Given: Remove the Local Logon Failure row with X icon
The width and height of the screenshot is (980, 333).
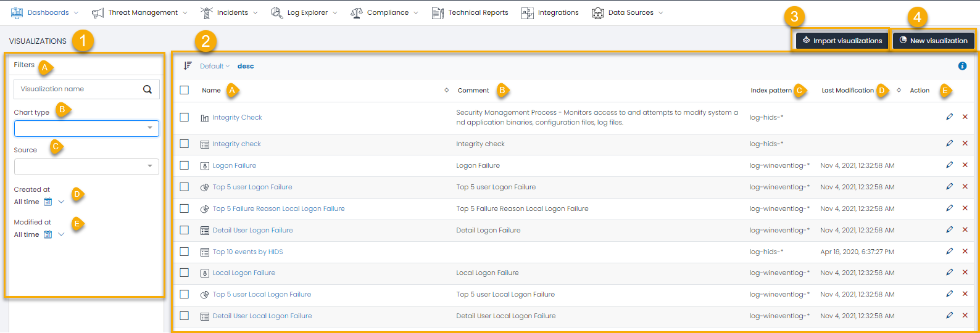Looking at the screenshot, I should [965, 272].
